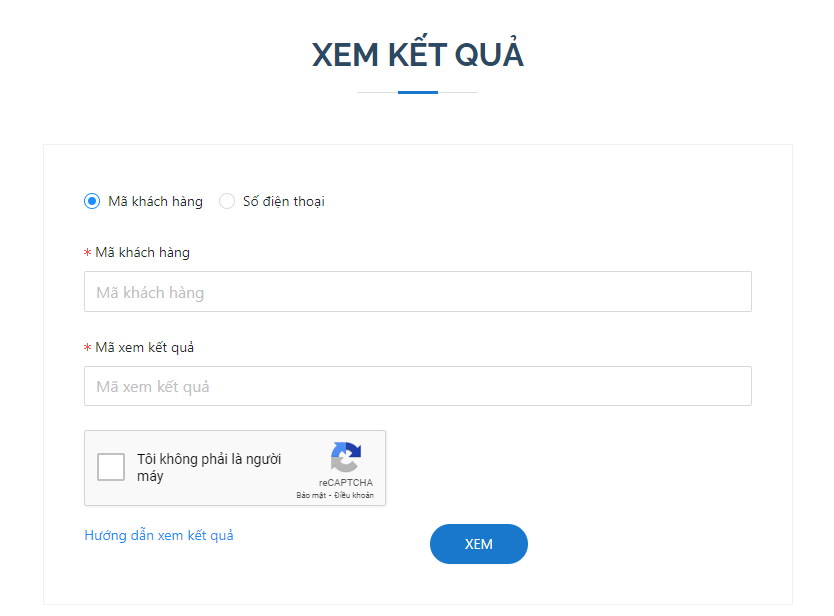Click the reCAPTCHA logo icon
Viewport: 834px width, 616px height.
point(345,457)
